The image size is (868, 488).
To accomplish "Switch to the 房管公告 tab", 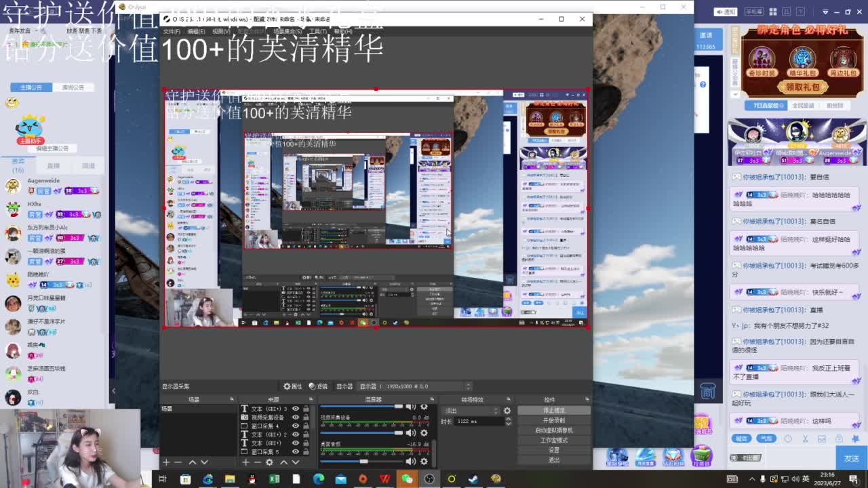I will tap(73, 87).
